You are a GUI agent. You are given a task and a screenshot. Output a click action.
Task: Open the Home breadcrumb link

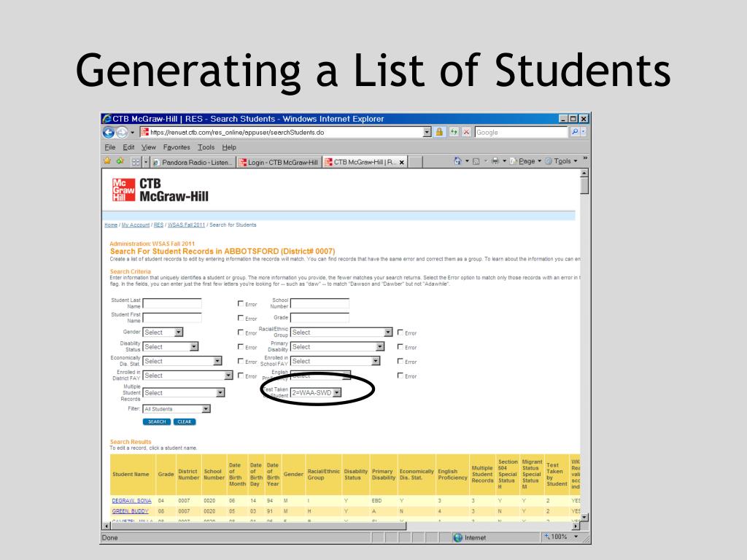click(x=111, y=225)
